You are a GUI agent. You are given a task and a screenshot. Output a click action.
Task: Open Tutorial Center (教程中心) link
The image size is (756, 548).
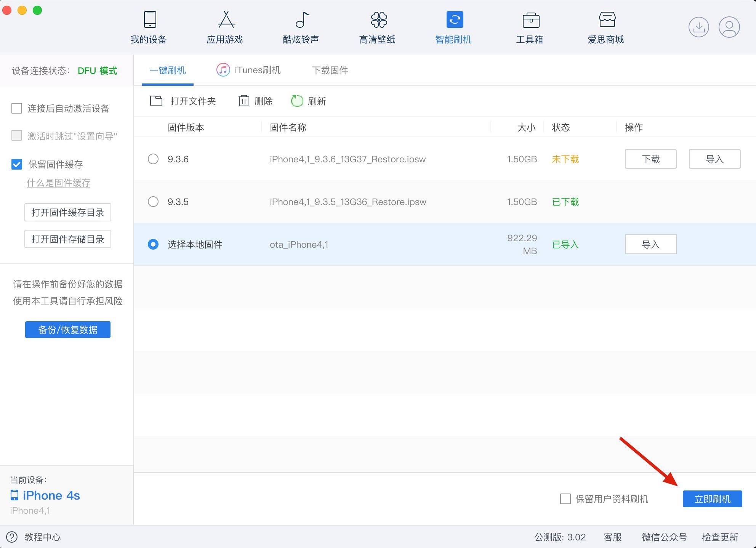pos(43,537)
